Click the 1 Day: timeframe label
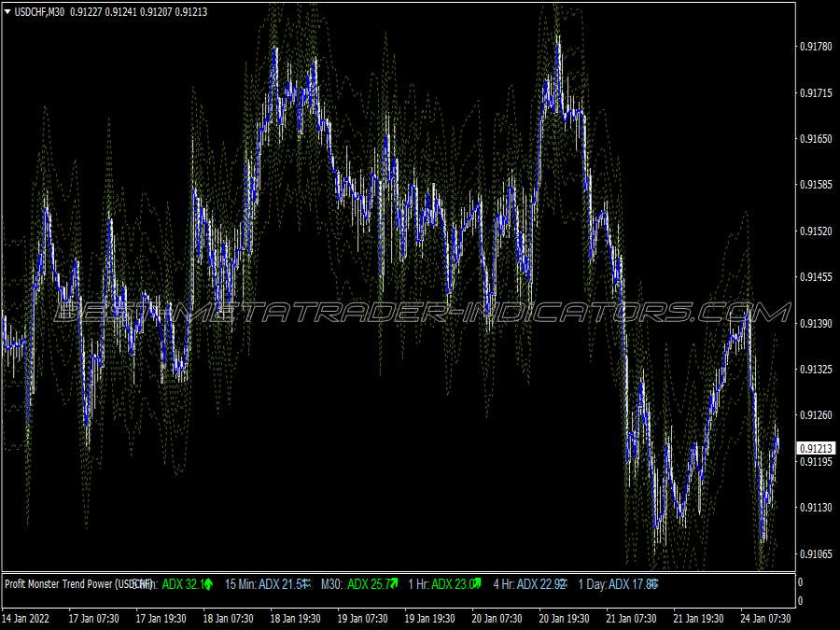Image resolution: width=840 pixels, height=630 pixels. pyautogui.click(x=593, y=584)
